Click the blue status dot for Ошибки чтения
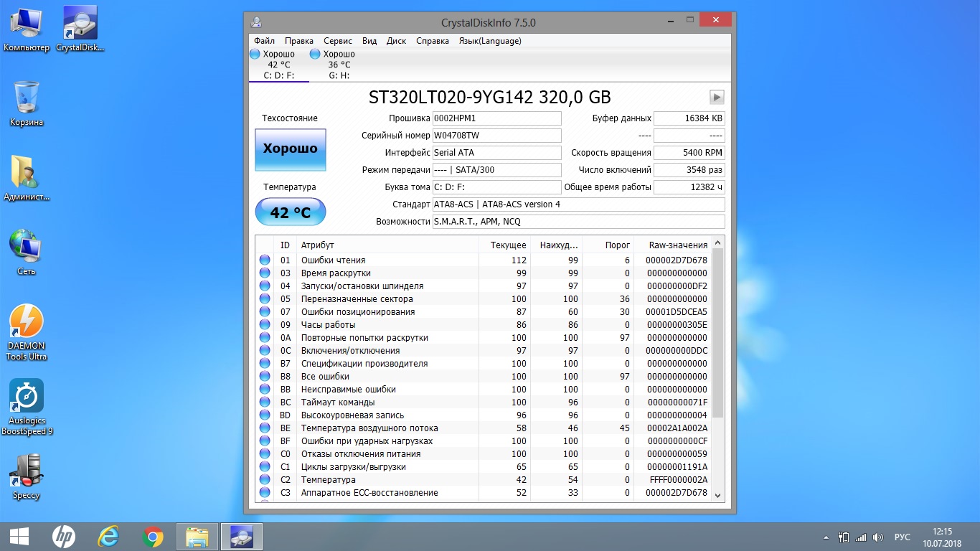The width and height of the screenshot is (980, 551). click(265, 260)
